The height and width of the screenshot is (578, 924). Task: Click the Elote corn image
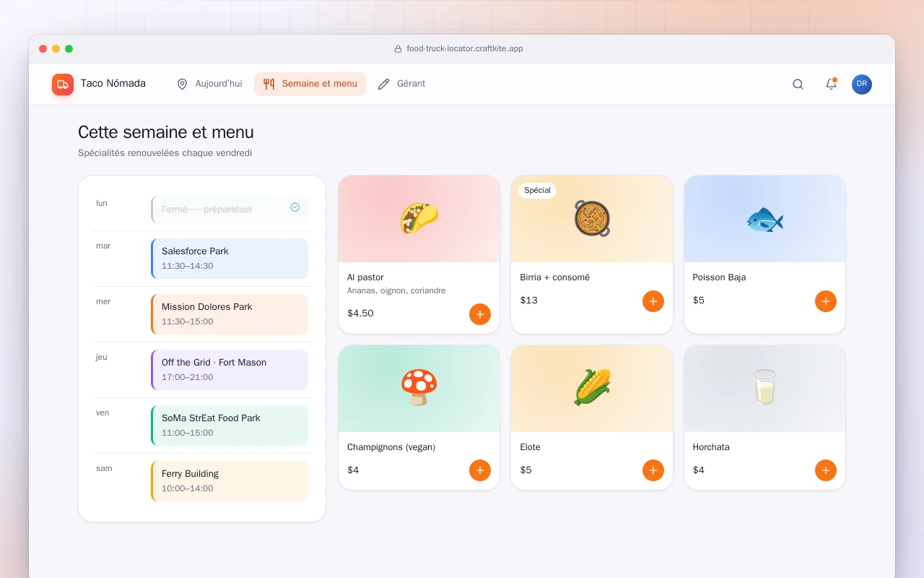pyautogui.click(x=592, y=389)
